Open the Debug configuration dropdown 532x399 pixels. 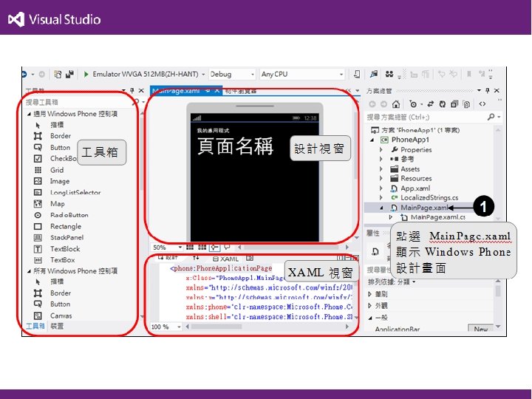pos(253,74)
